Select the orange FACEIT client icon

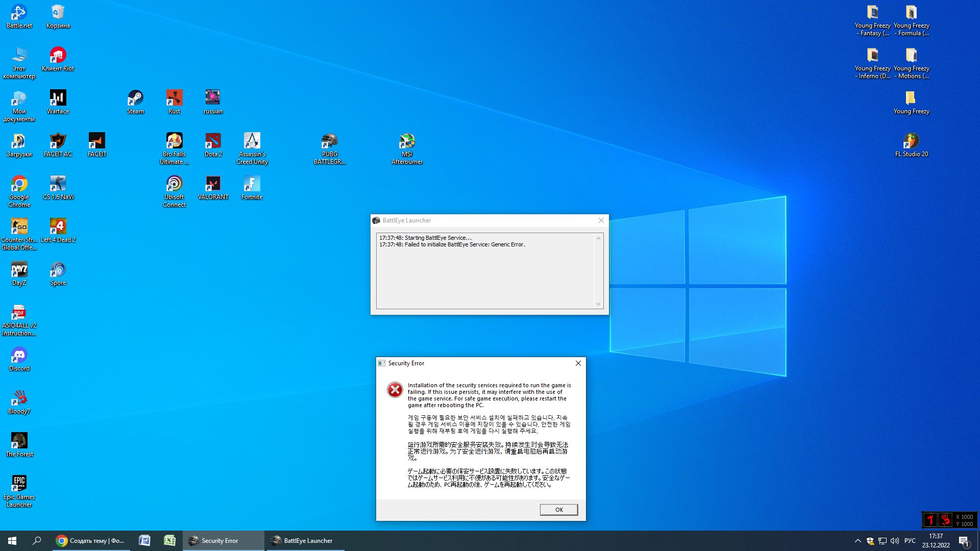point(97,145)
